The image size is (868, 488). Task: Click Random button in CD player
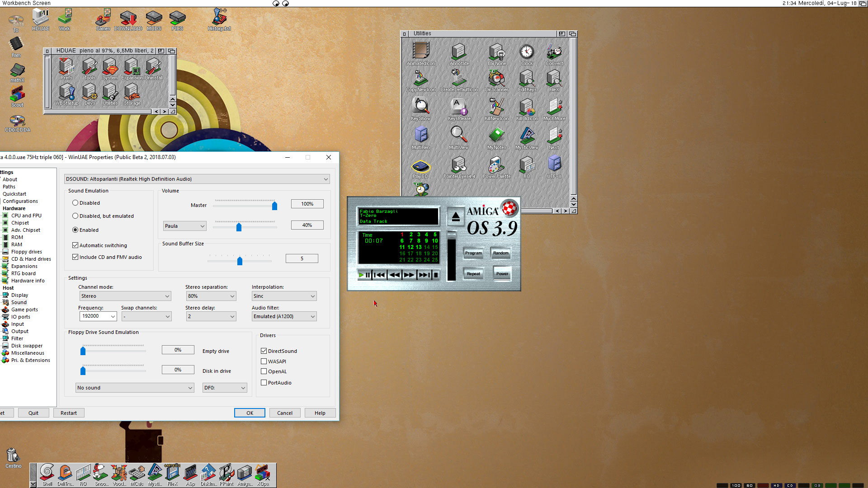(x=500, y=253)
